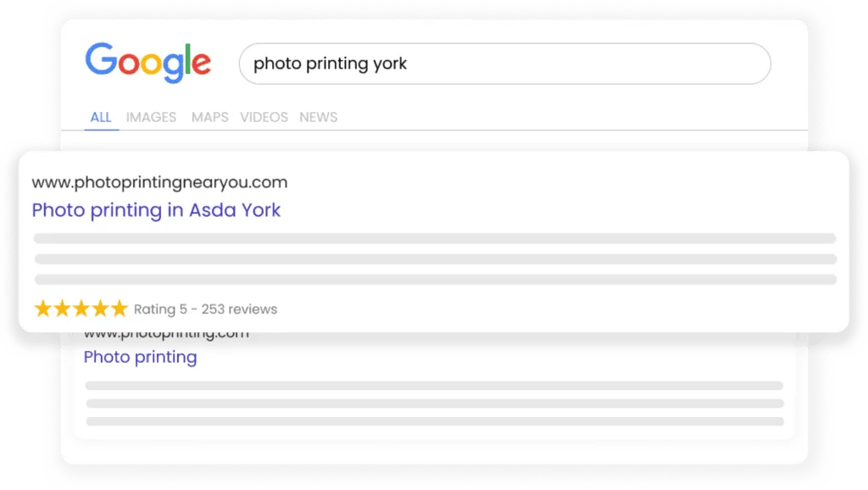
Task: Click third description line above the rating stars
Action: (x=434, y=279)
